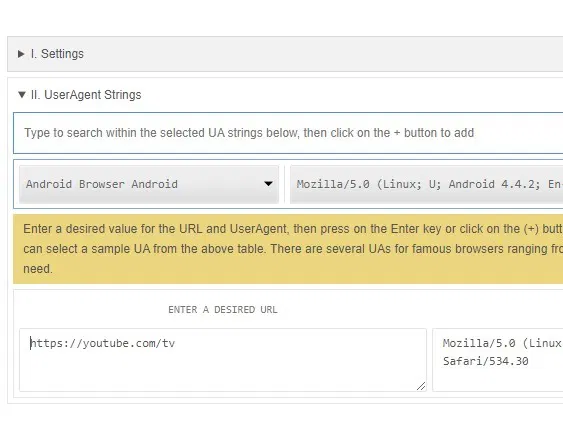Click the Safari/534.30 UserAgent text area
The height and width of the screenshot is (423, 563).
[x=498, y=360]
